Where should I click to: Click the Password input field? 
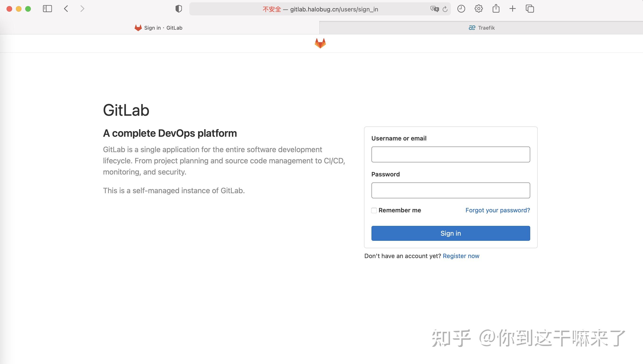[x=450, y=190]
